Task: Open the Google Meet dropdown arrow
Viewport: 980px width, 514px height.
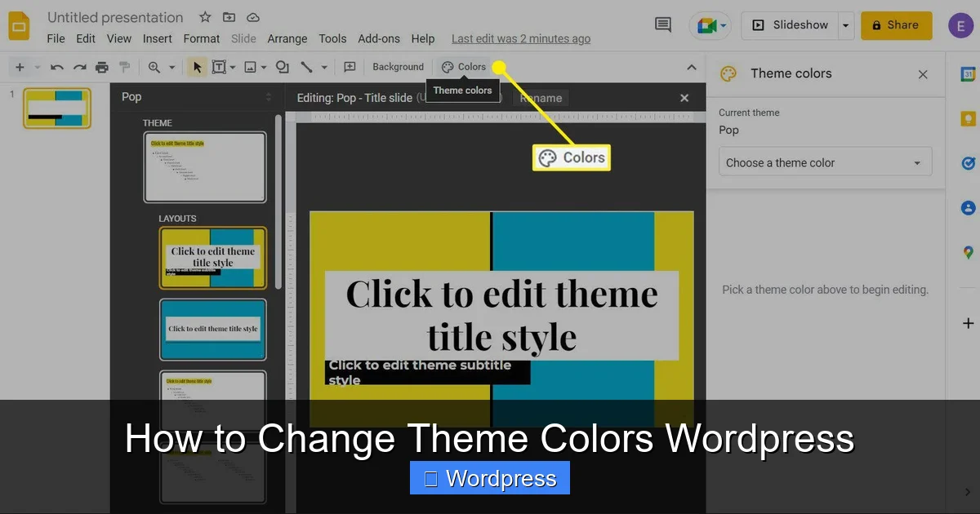Action: coord(724,26)
